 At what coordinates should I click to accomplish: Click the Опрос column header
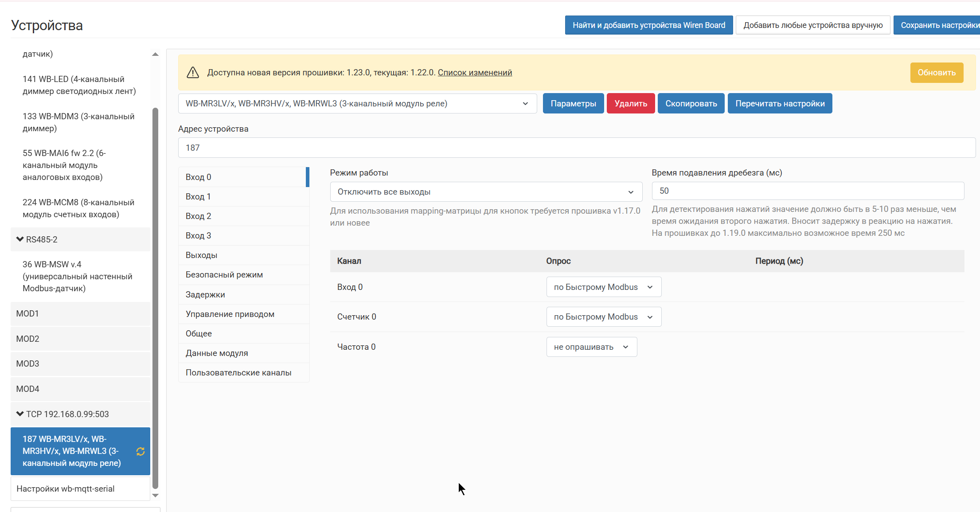(x=558, y=261)
